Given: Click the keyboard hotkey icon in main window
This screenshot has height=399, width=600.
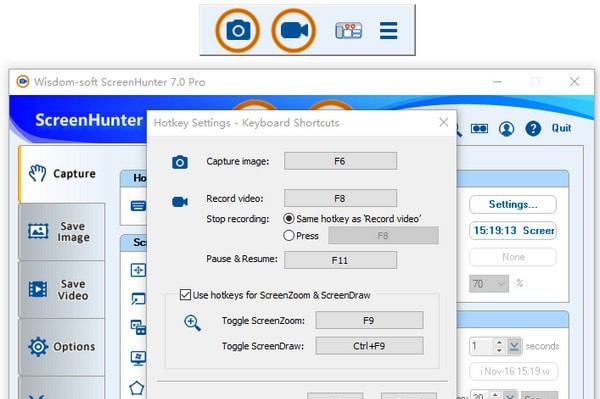Looking at the screenshot, I should point(138,206).
